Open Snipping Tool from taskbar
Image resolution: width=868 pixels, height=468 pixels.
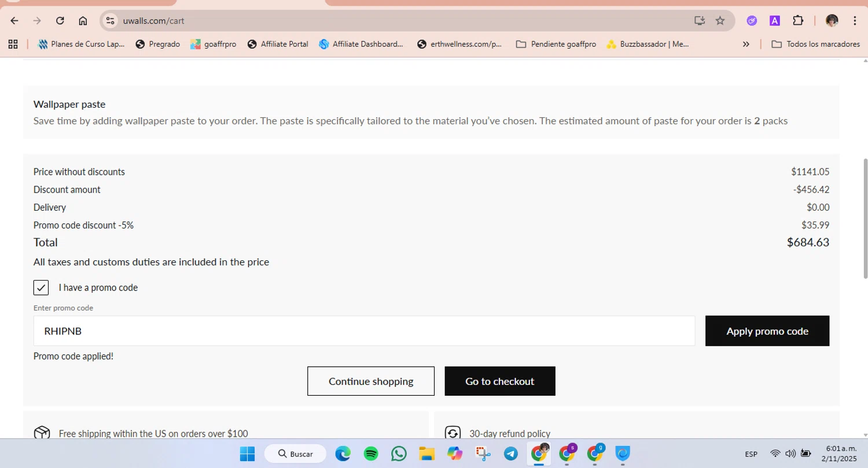(483, 454)
